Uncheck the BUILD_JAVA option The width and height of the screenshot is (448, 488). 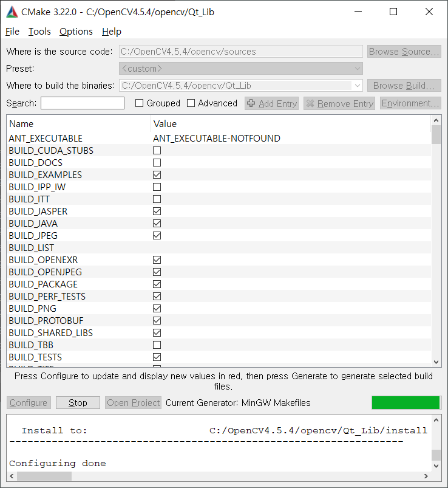coord(157,223)
